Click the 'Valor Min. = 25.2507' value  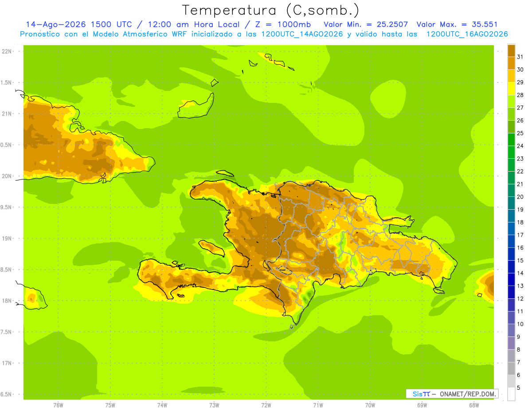(366, 24)
